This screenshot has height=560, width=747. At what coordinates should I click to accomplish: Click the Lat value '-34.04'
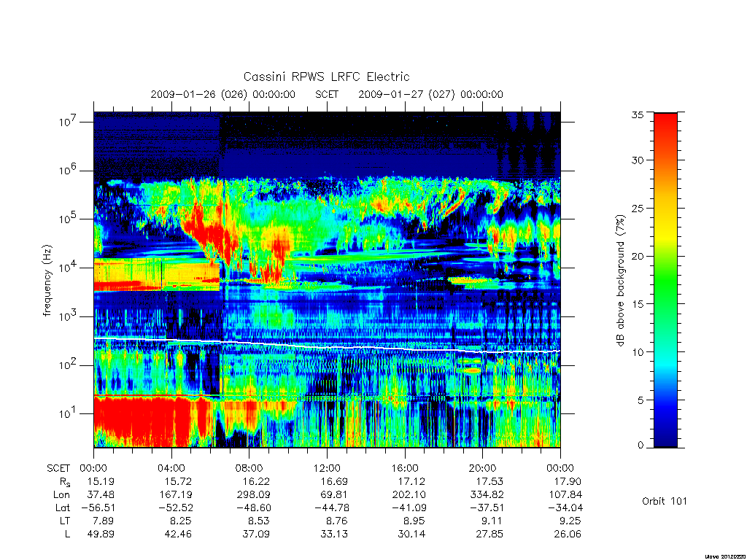[565, 507]
